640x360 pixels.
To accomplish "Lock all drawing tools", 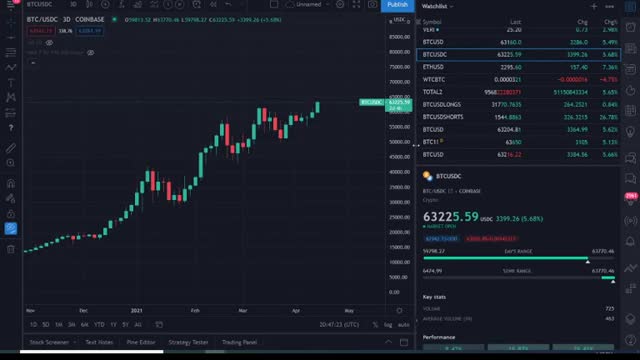I will coord(11,213).
